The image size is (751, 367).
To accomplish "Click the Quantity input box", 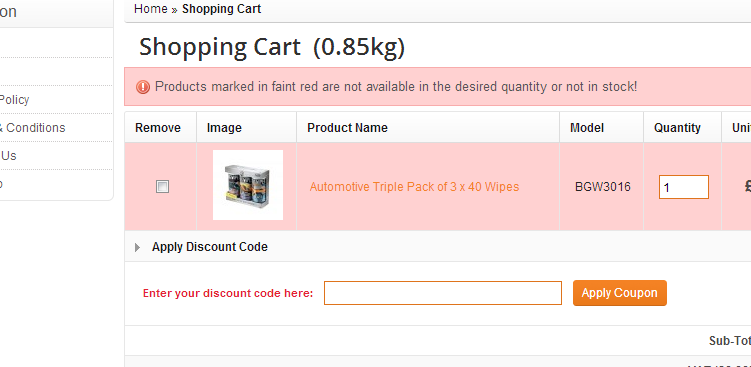I will [683, 187].
